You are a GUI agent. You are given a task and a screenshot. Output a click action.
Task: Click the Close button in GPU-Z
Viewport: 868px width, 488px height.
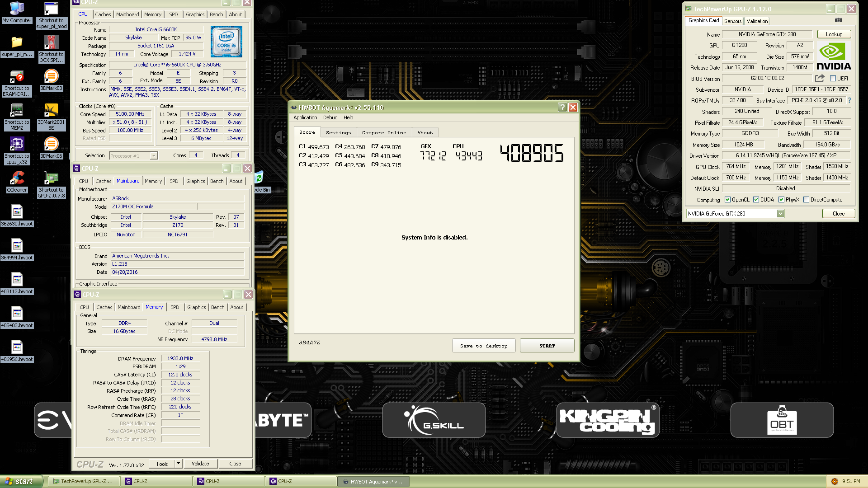coord(839,214)
